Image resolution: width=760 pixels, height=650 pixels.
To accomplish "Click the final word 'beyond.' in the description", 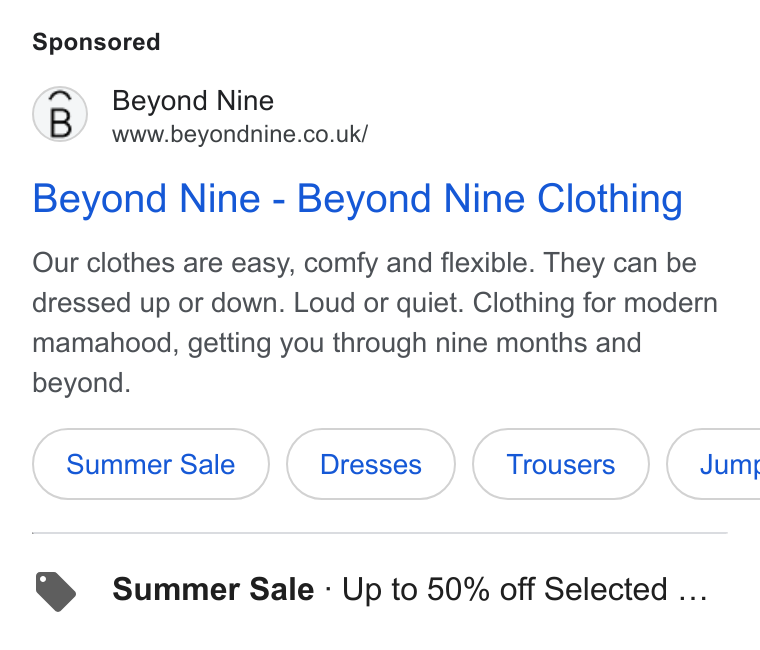I will (81, 383).
